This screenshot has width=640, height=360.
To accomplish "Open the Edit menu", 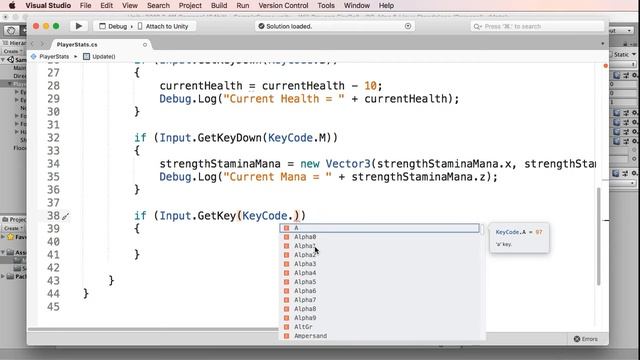I will coord(107,5).
